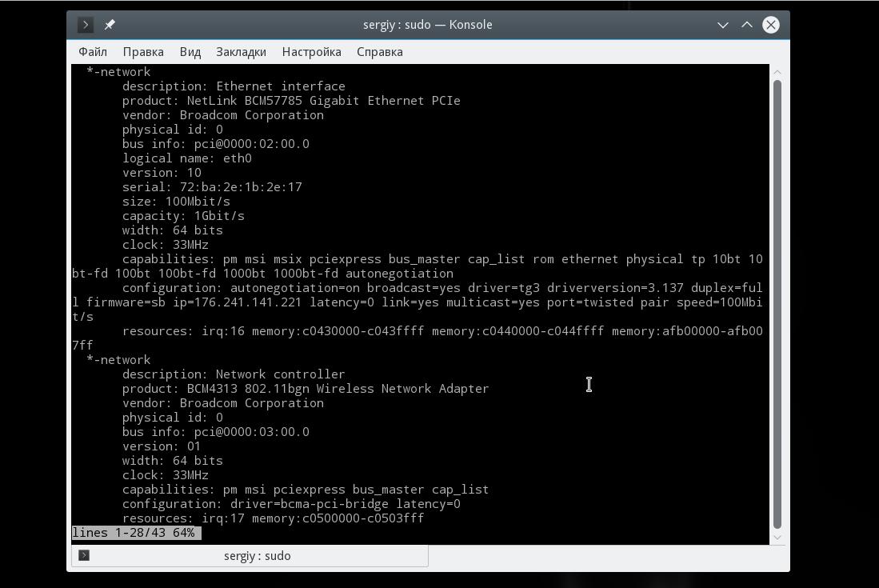Open the Настройка menu
Viewport: 879px width, 588px height.
click(312, 52)
